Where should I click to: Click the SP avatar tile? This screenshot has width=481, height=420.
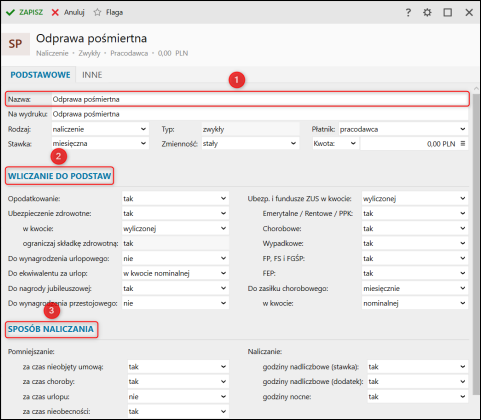(16, 44)
